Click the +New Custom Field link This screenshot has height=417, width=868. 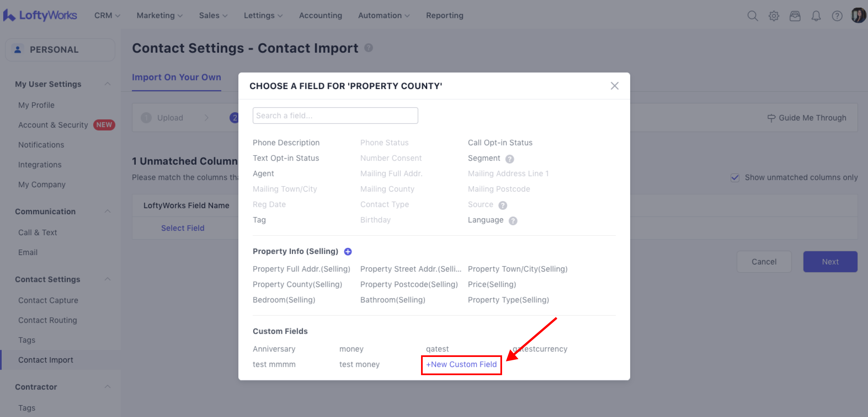461,364
